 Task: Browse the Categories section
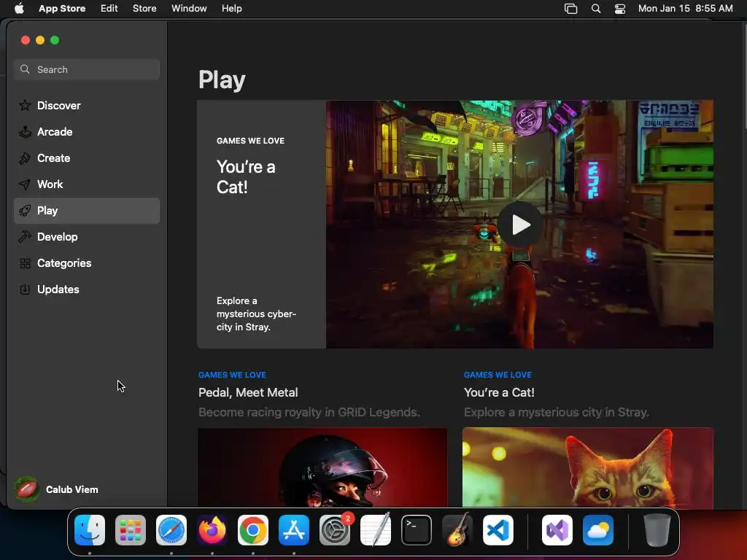tap(87, 262)
